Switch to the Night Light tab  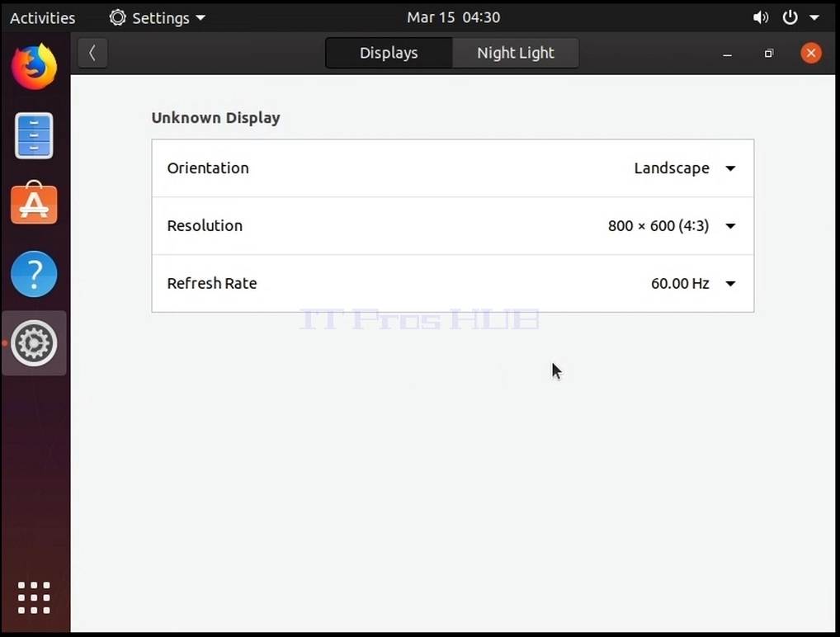[x=516, y=53]
